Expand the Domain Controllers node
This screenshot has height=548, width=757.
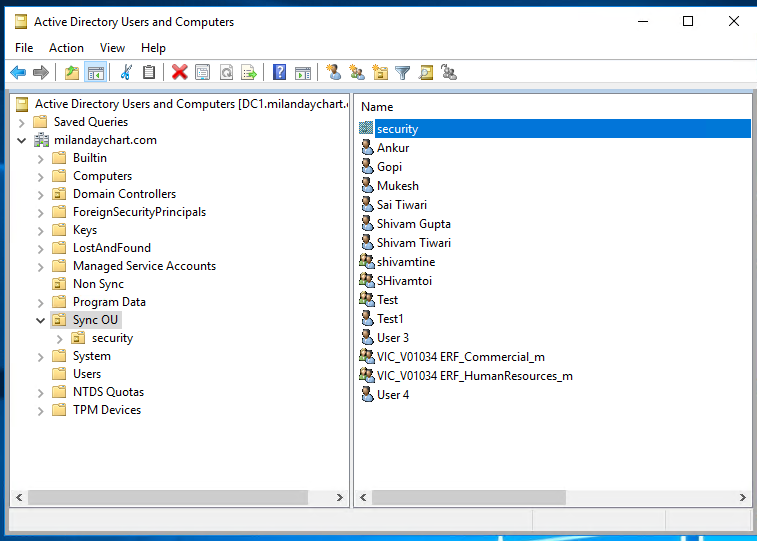click(x=41, y=195)
